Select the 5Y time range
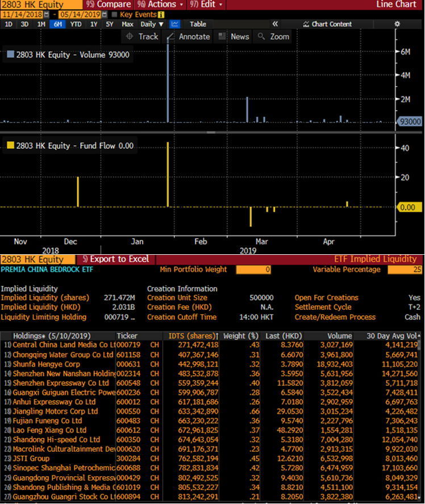Screen dimensions: 425x504 coord(110,24)
